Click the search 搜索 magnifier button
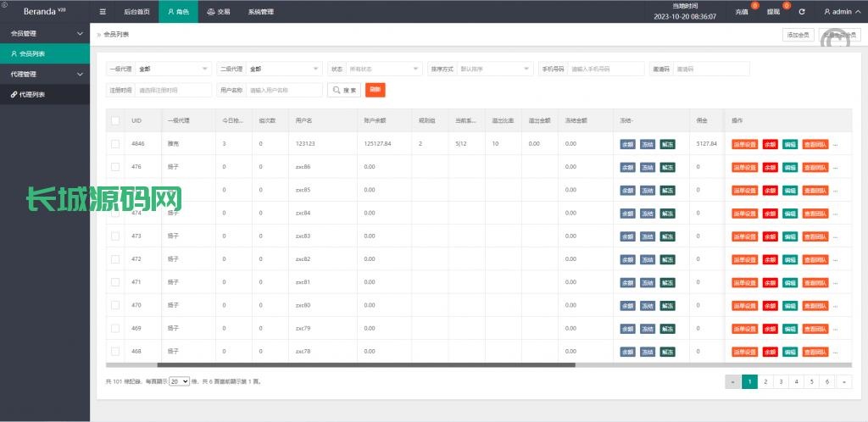 pos(344,90)
